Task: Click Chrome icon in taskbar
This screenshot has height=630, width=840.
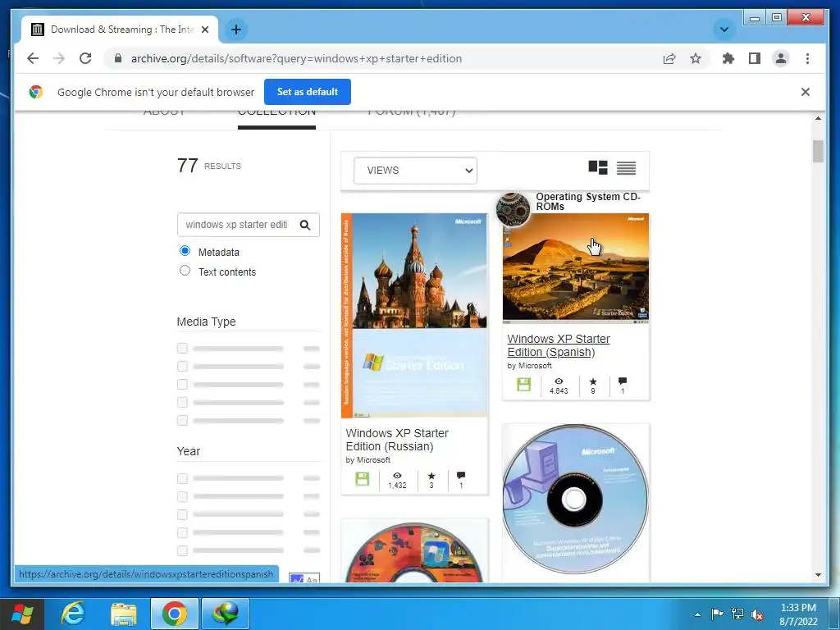Action: click(174, 614)
